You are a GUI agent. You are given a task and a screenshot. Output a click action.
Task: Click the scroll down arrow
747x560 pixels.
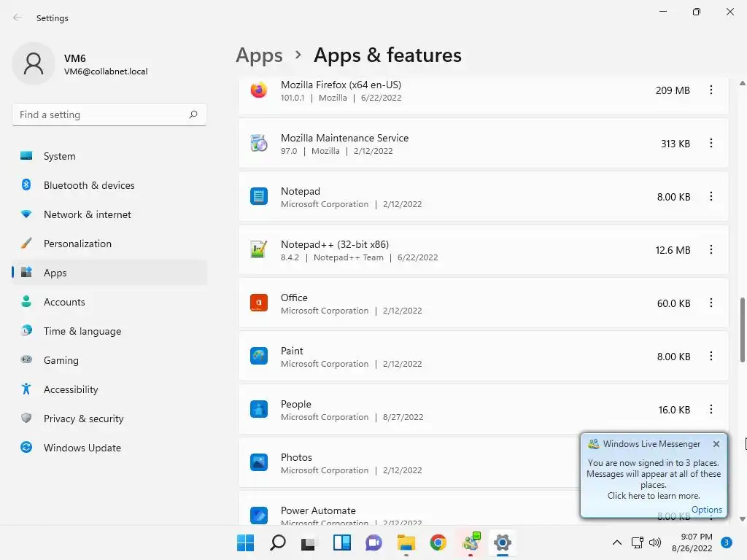742,519
